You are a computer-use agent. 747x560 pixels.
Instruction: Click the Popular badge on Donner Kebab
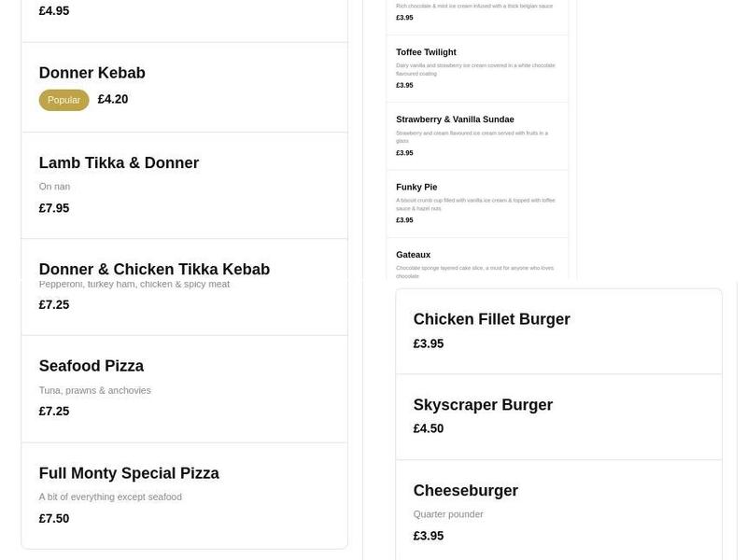[63, 99]
